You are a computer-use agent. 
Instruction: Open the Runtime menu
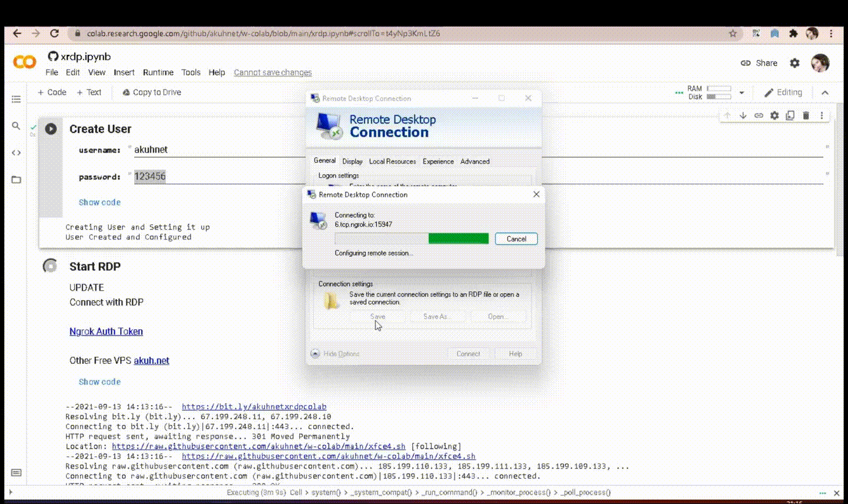point(158,72)
